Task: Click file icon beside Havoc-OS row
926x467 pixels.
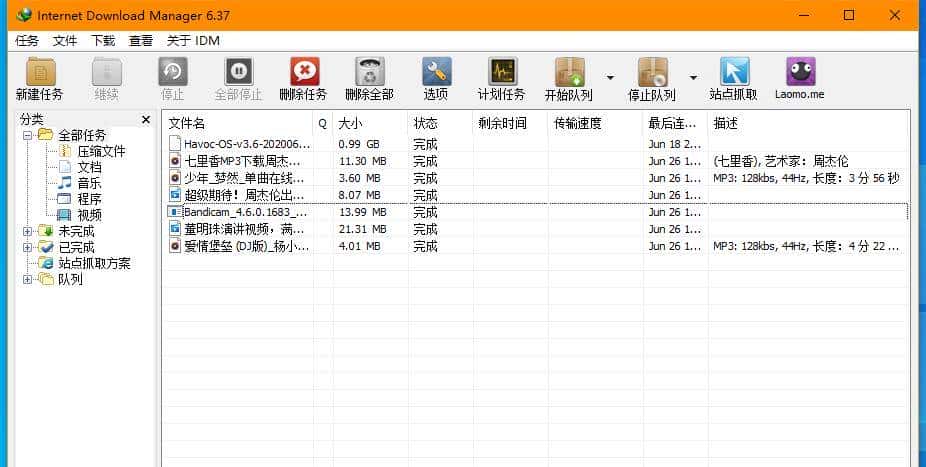Action: coord(174,143)
